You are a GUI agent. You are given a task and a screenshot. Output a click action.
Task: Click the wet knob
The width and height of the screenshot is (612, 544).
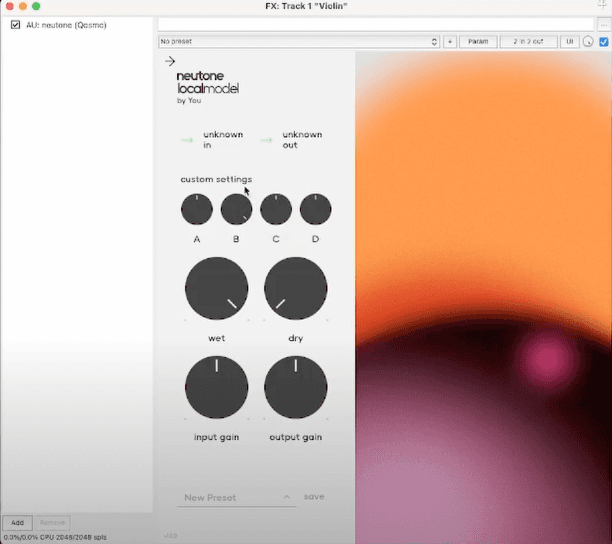[x=217, y=288]
